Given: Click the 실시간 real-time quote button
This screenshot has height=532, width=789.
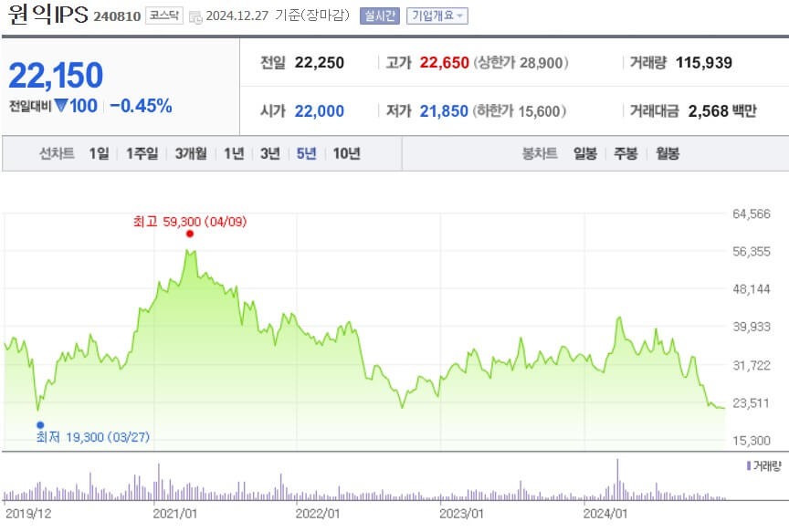Looking at the screenshot, I should tap(378, 14).
